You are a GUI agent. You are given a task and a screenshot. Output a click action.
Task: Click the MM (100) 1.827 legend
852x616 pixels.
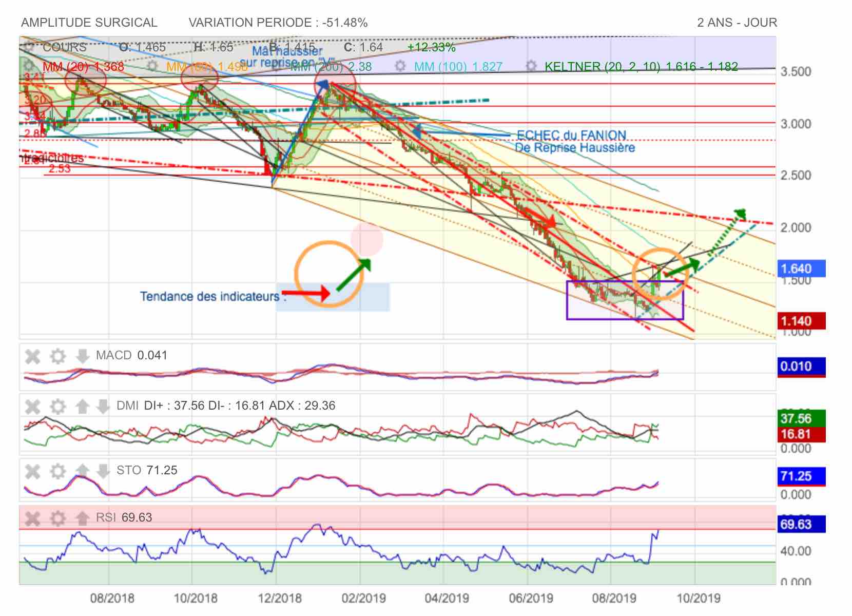pyautogui.click(x=458, y=67)
